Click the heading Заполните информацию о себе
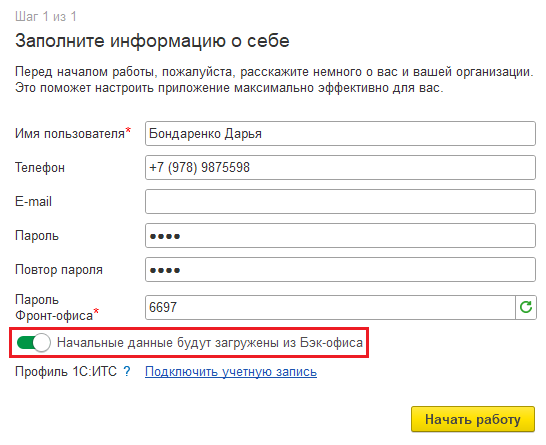 coord(152,41)
